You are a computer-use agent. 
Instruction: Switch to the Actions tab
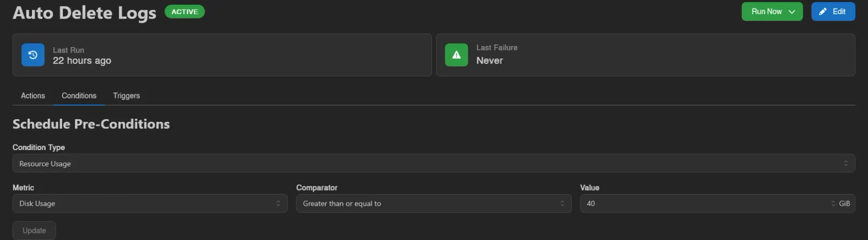(x=33, y=95)
